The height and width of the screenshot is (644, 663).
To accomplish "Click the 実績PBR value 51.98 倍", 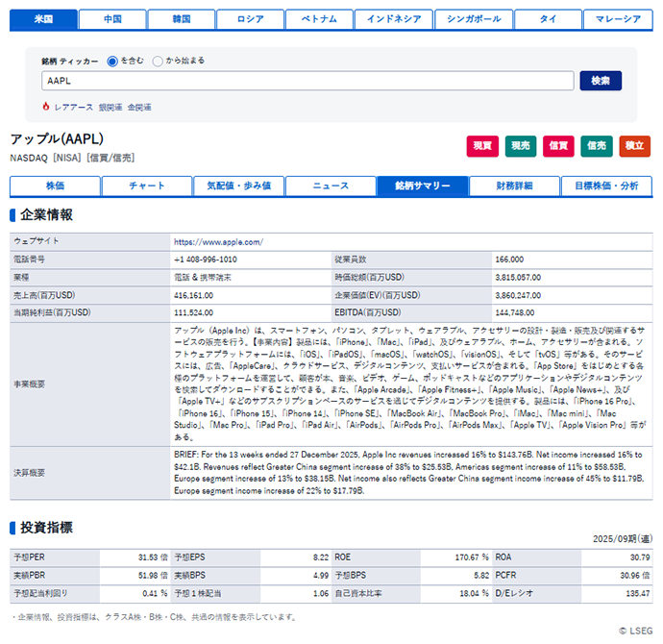I will (x=153, y=576).
